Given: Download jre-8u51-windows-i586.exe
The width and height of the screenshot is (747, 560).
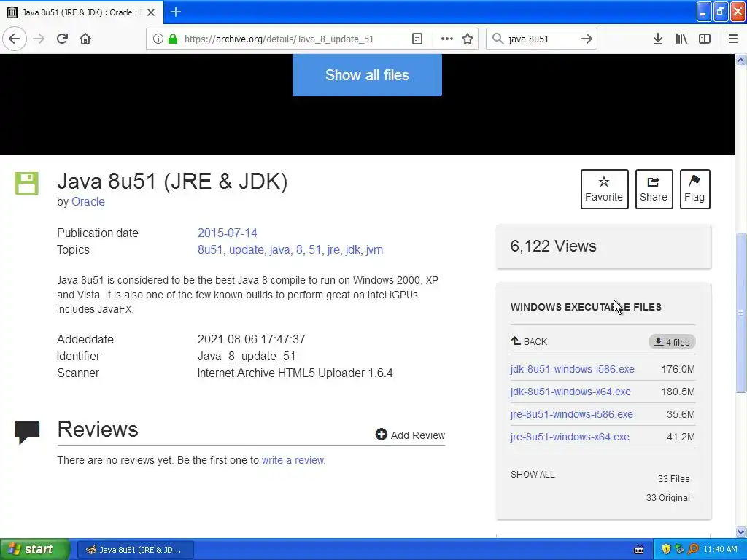Looking at the screenshot, I should [571, 414].
